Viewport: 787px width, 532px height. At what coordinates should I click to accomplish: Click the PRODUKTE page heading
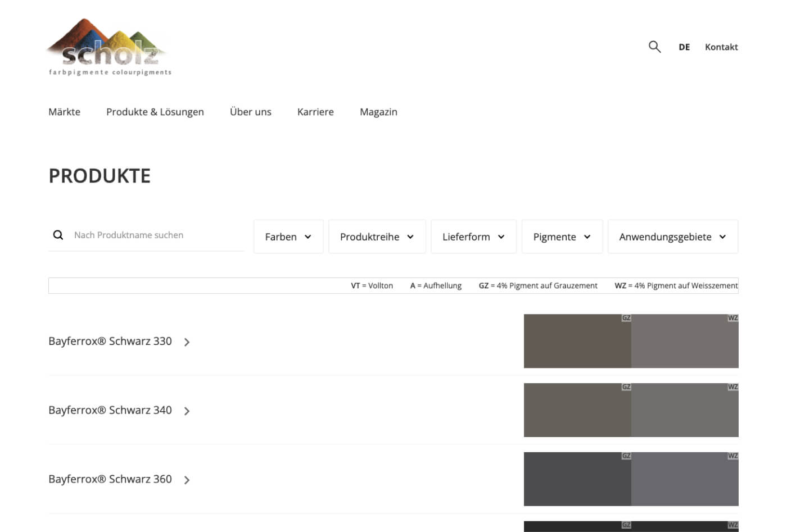(x=99, y=176)
